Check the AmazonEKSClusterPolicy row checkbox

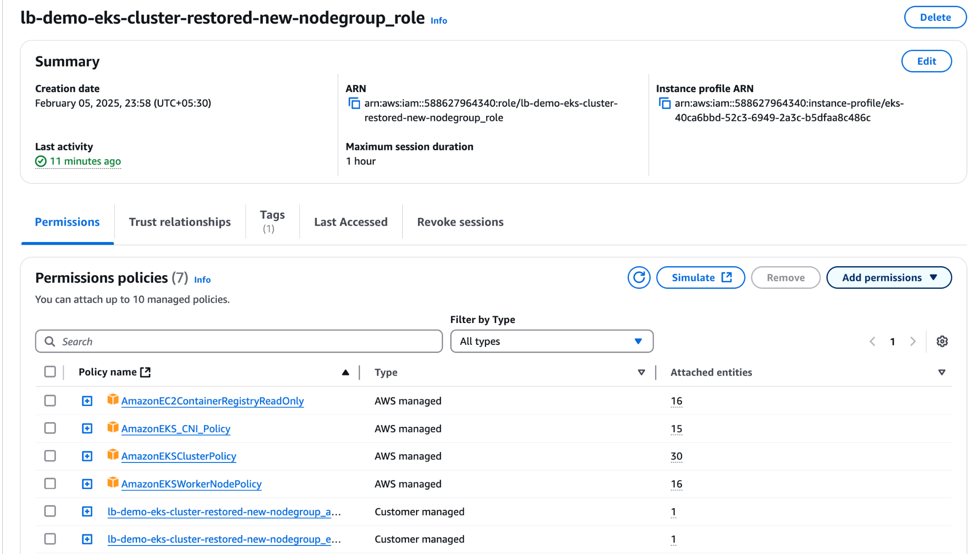click(50, 456)
